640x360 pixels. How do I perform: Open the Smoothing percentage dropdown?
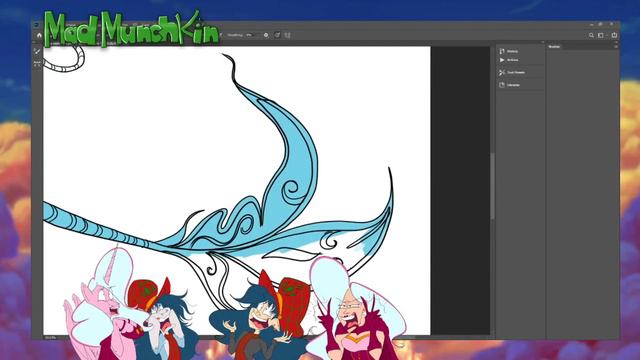(x=249, y=35)
